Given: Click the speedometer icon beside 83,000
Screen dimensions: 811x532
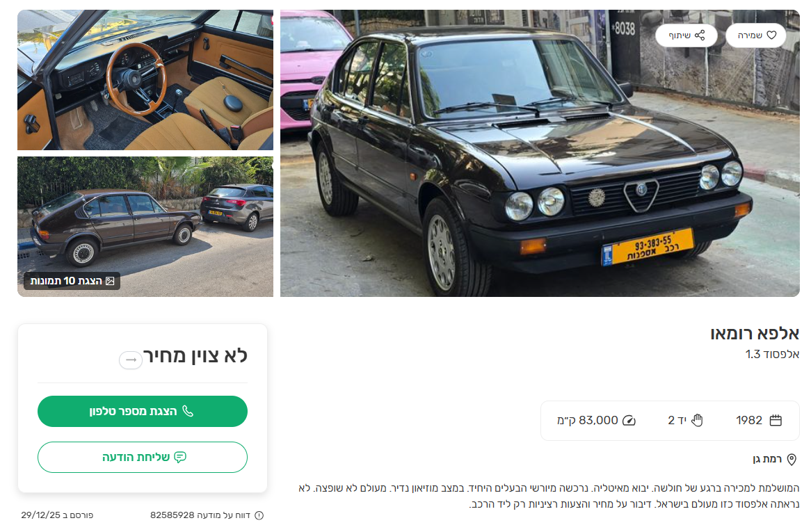Looking at the screenshot, I should [629, 420].
